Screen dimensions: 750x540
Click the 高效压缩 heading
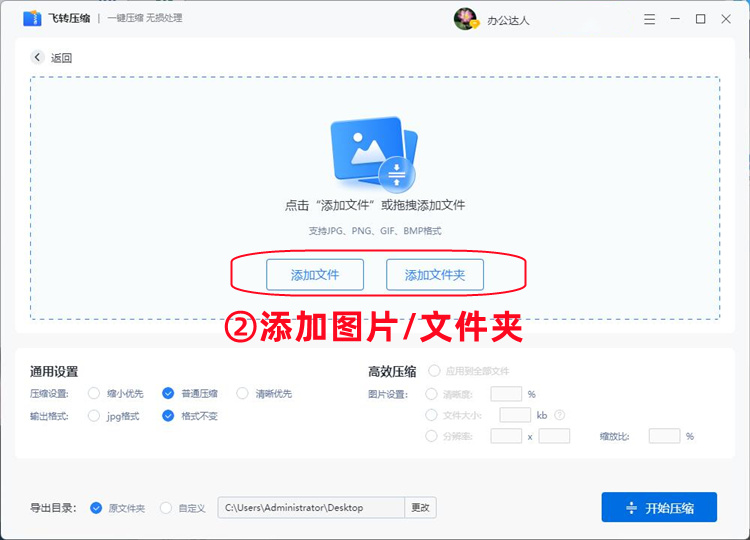pyautogui.click(x=392, y=371)
